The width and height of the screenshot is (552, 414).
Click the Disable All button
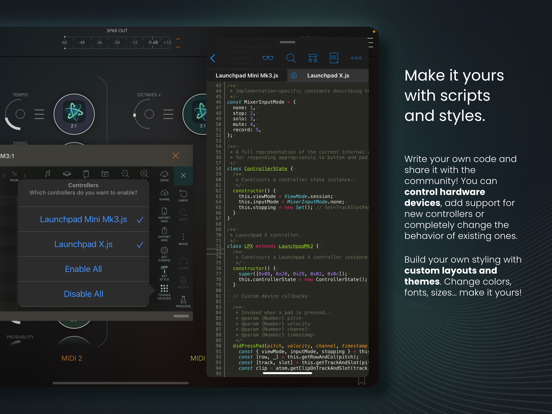[x=83, y=294]
